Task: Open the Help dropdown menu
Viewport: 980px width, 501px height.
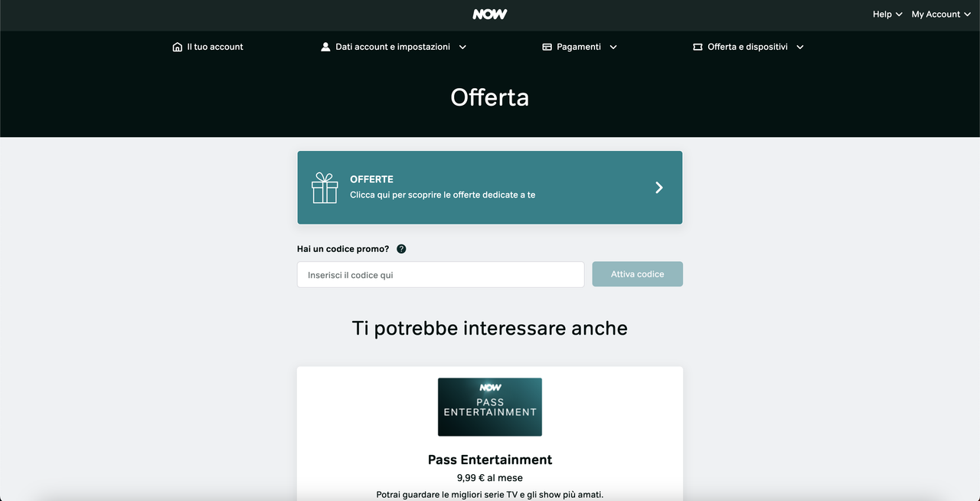Action: point(887,15)
